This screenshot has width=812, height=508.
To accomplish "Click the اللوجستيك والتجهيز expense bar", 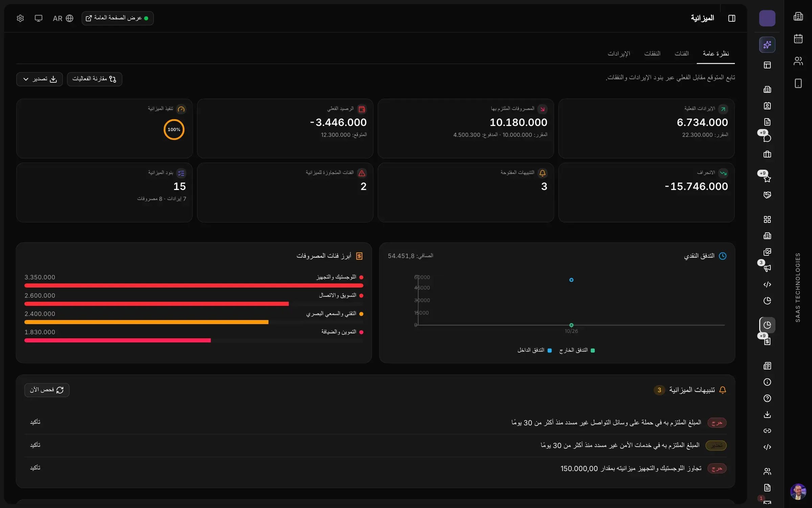I will [x=194, y=285].
